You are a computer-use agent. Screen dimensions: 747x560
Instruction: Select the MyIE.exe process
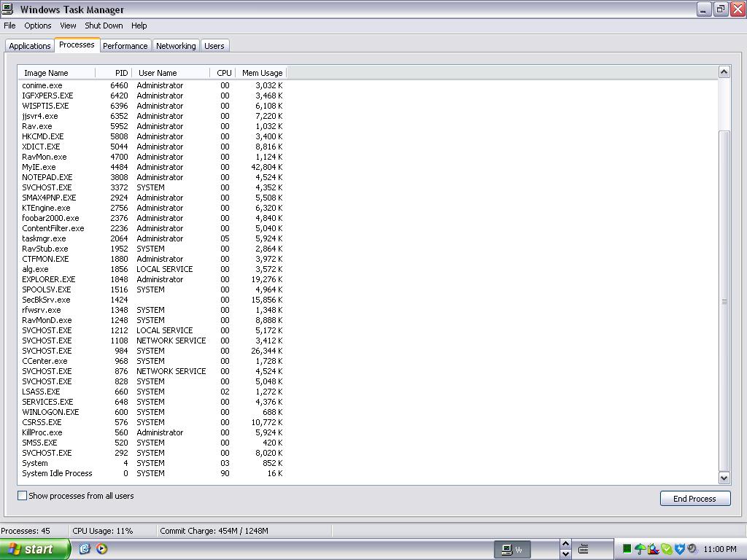(x=152, y=167)
